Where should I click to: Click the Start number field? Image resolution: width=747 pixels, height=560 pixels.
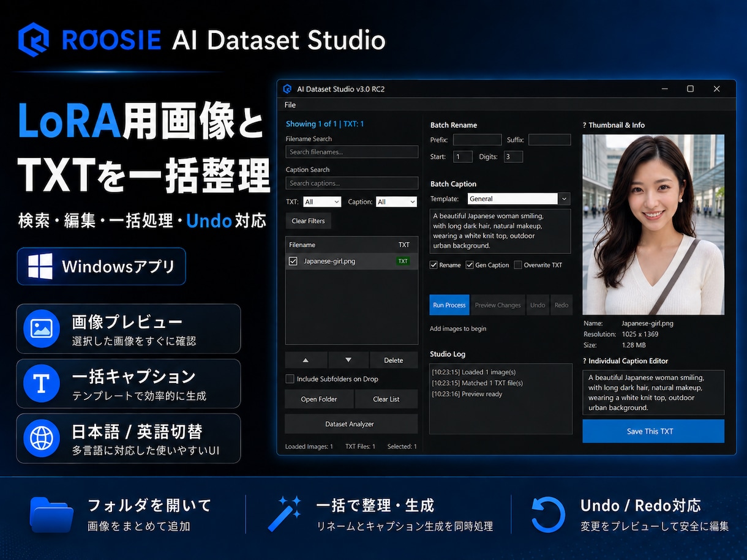click(x=463, y=157)
